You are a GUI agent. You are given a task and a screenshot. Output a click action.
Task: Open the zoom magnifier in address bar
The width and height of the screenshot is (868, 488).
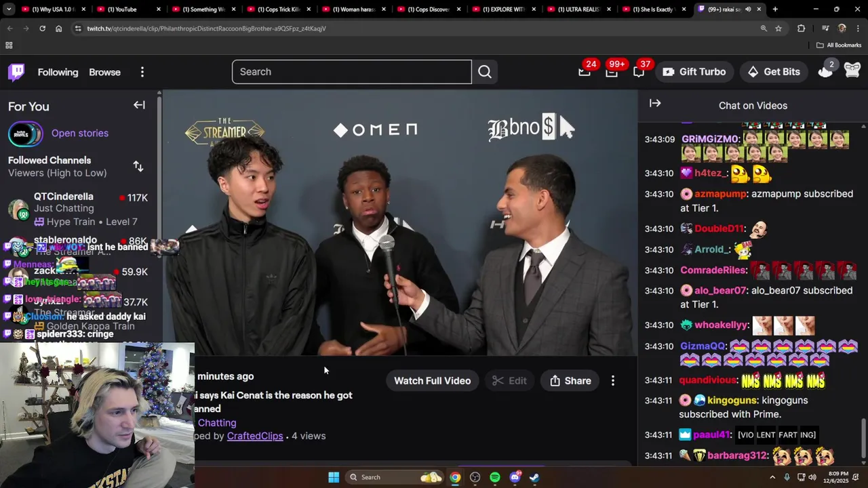[764, 28]
